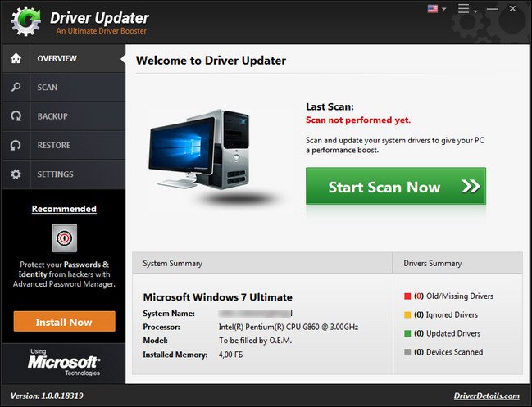Click the US flag language icon

(433, 8)
